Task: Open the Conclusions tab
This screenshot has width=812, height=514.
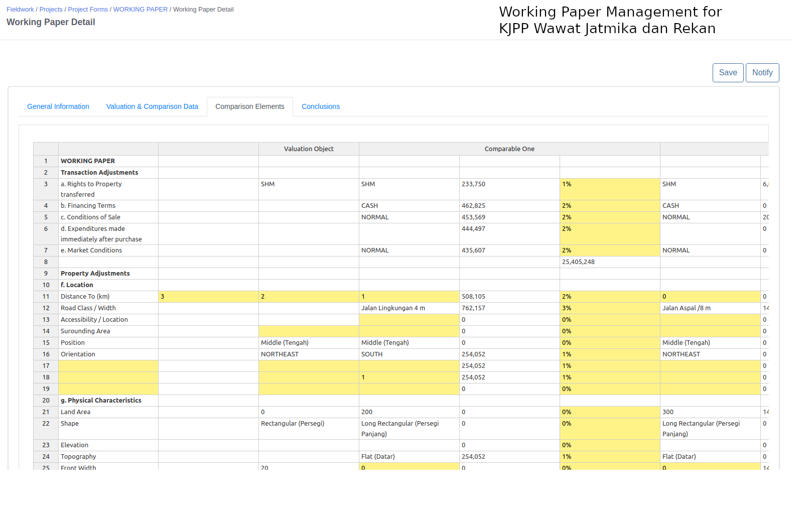Action: pyautogui.click(x=320, y=106)
